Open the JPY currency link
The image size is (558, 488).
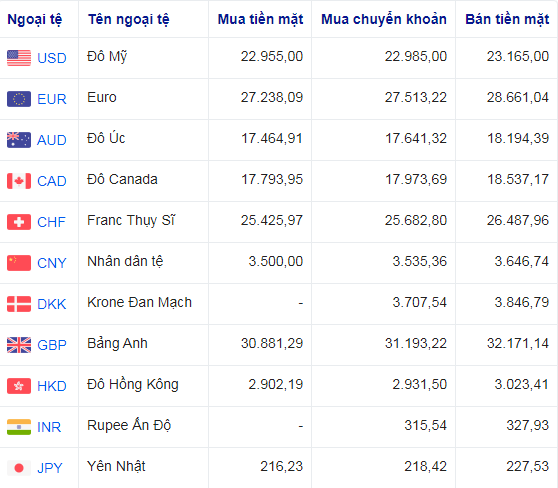point(50,468)
